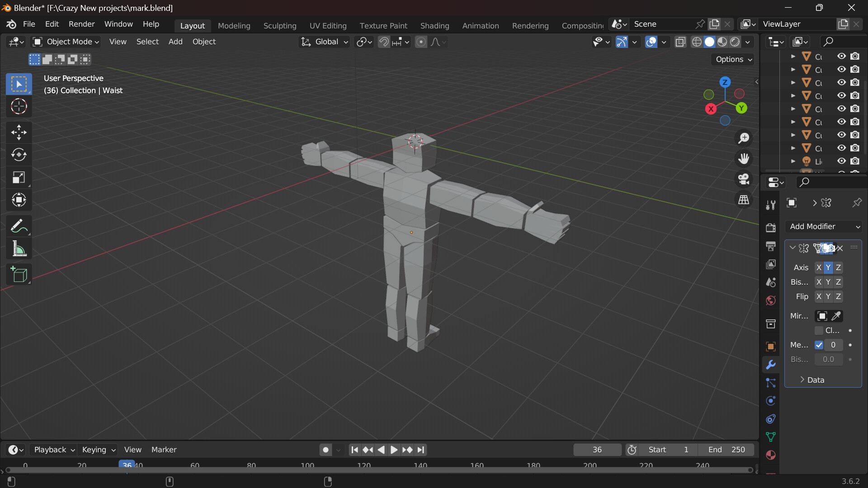Image resolution: width=868 pixels, height=488 pixels.
Task: Expand the Data section of the Mirror modifier
Action: pyautogui.click(x=814, y=380)
